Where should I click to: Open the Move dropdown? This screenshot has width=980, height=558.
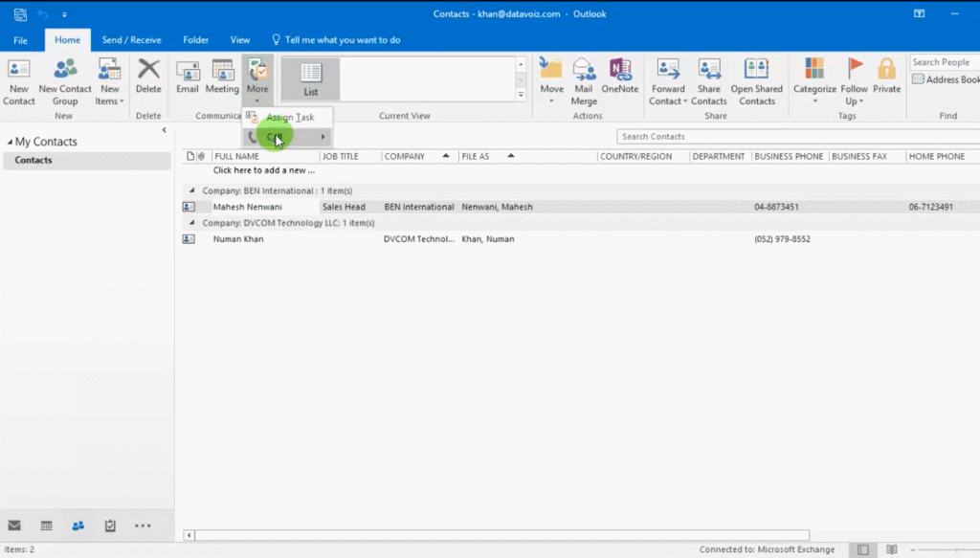coord(551,81)
